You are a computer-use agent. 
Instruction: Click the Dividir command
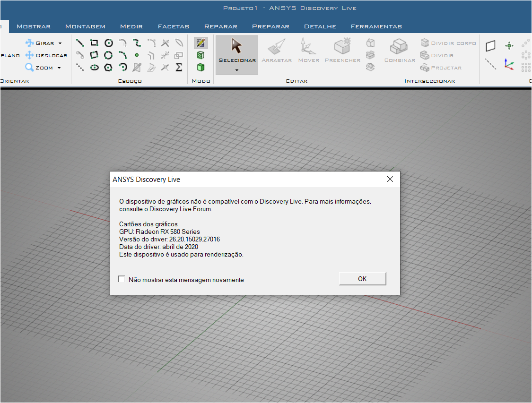436,55
